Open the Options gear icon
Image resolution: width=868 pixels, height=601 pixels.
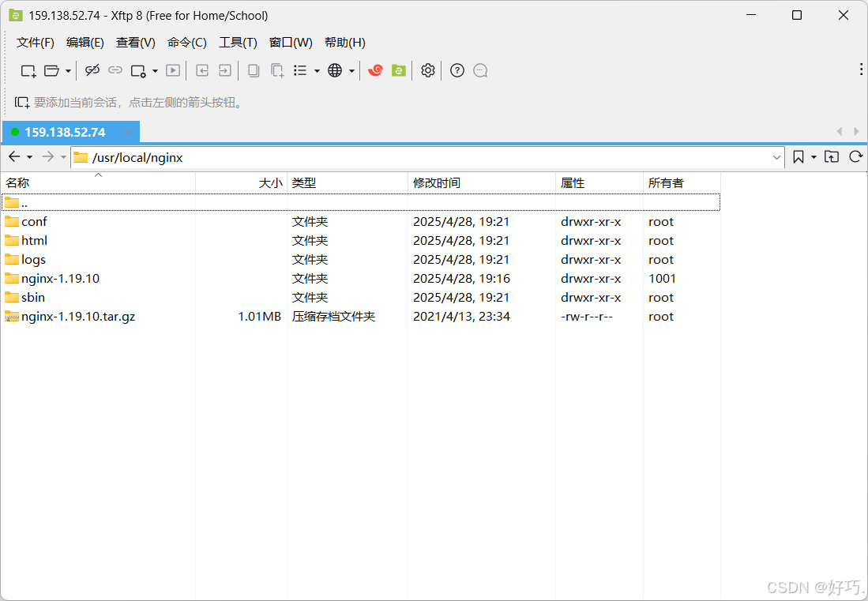coord(428,70)
